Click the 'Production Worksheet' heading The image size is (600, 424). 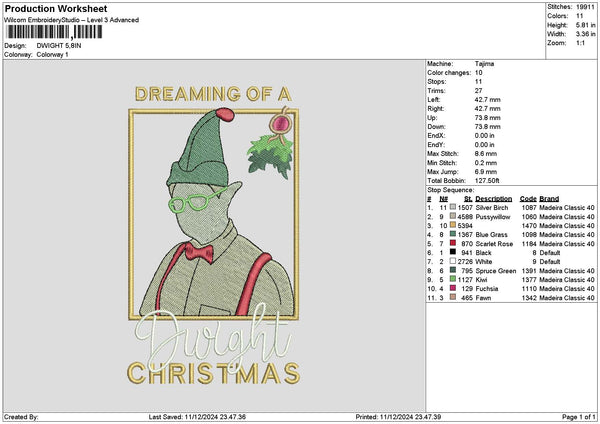coord(56,8)
